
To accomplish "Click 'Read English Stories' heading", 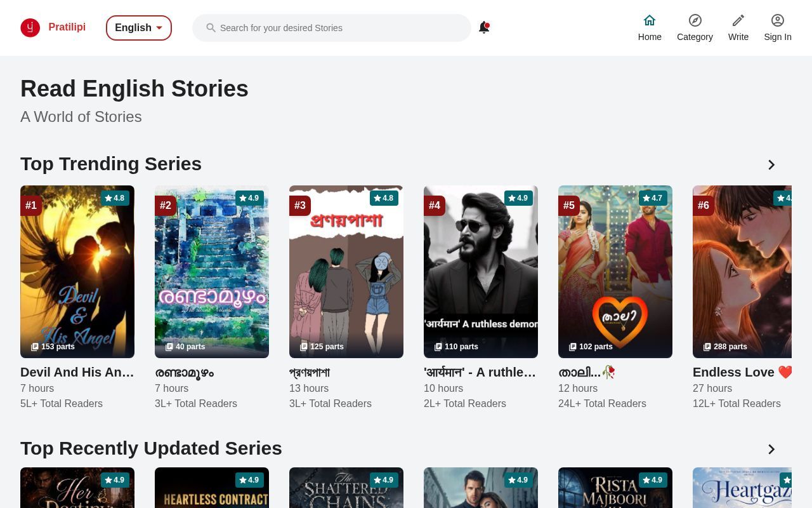I will point(134,88).
